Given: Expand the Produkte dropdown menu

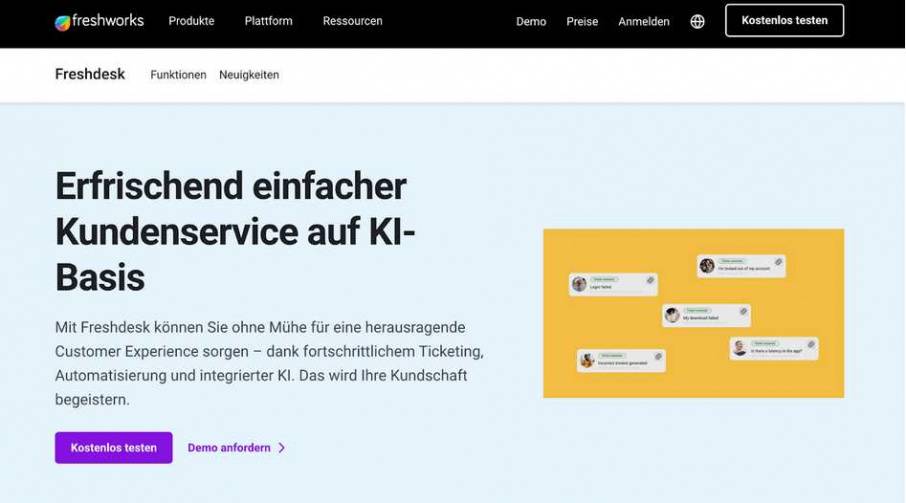Looking at the screenshot, I should (191, 21).
